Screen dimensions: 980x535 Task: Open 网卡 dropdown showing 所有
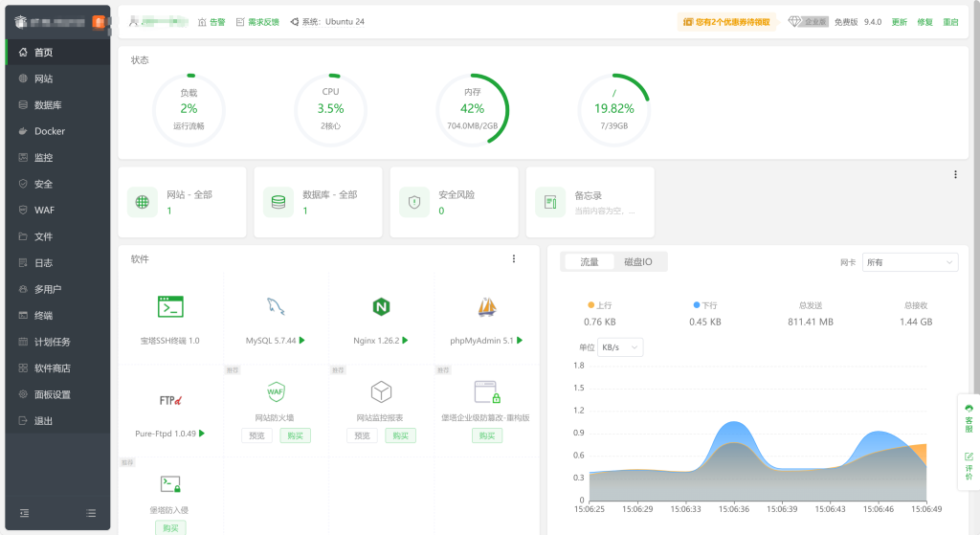coord(910,262)
